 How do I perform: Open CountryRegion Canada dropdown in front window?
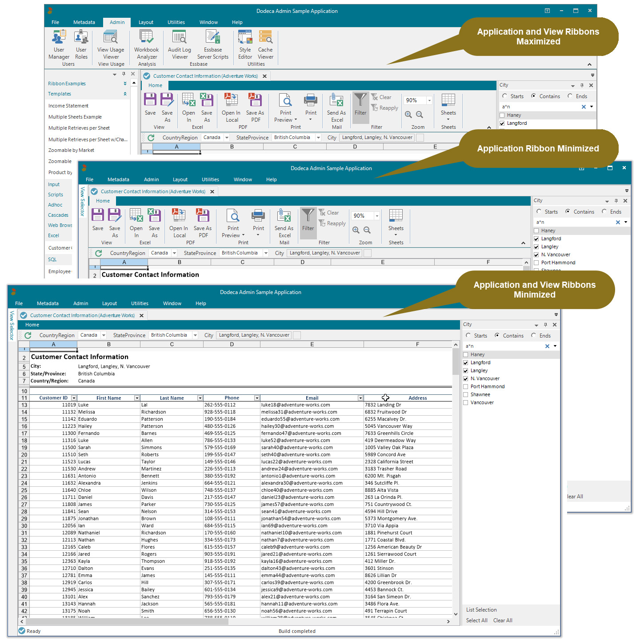click(104, 335)
